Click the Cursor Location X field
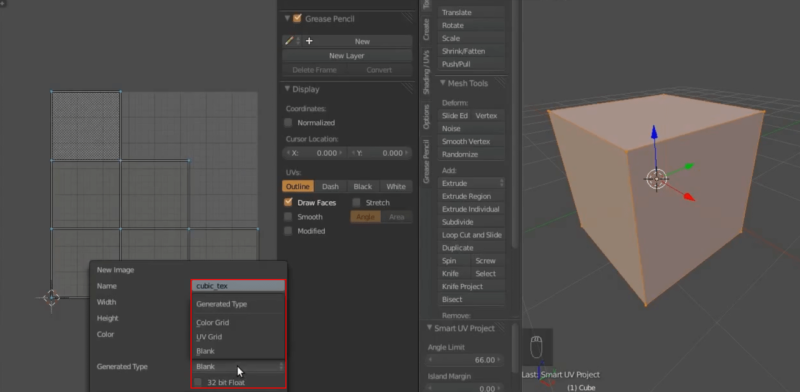800x392 pixels. (314, 153)
